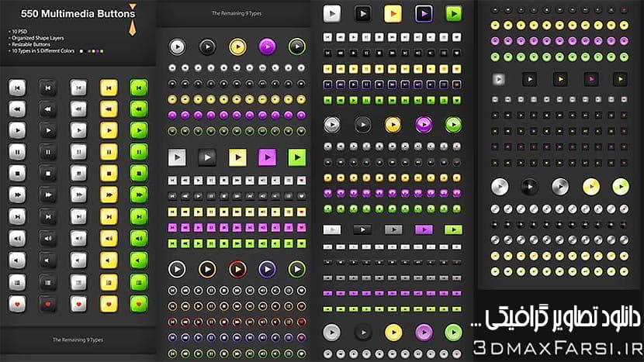Image resolution: width=644 pixels, height=362 pixels.
Task: Click the large yellow glossy rounded-square play button
Action: (x=393, y=13)
